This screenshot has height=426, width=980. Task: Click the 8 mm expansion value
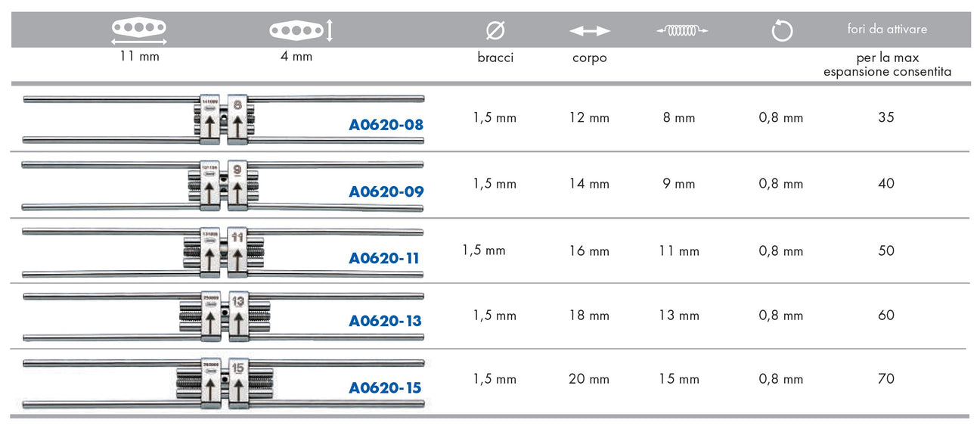click(x=678, y=118)
